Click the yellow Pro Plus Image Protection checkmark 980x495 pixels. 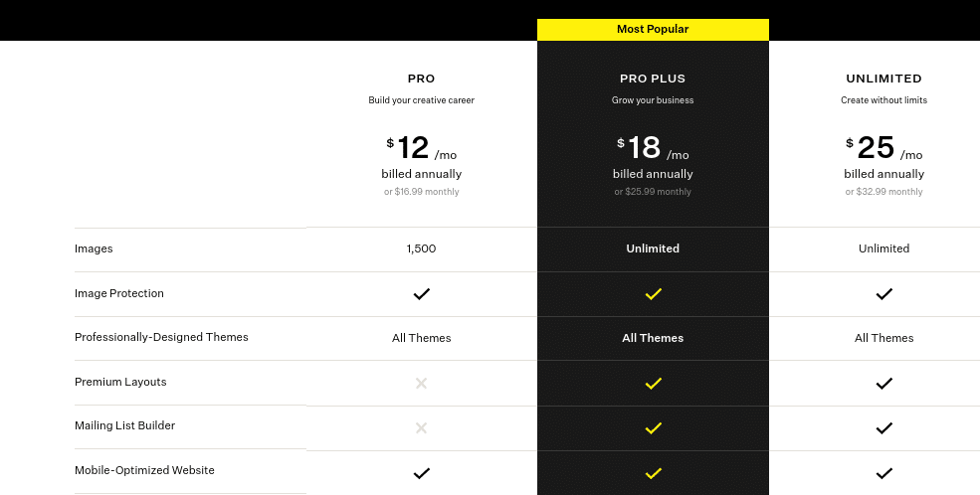[x=653, y=293]
